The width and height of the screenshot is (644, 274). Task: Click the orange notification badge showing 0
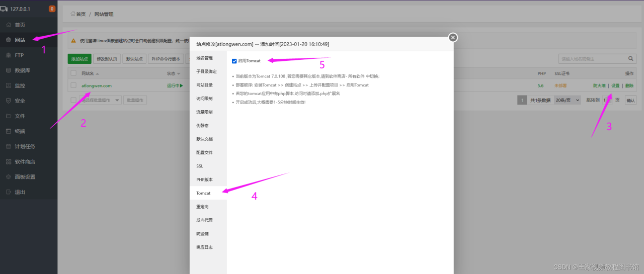point(52,9)
